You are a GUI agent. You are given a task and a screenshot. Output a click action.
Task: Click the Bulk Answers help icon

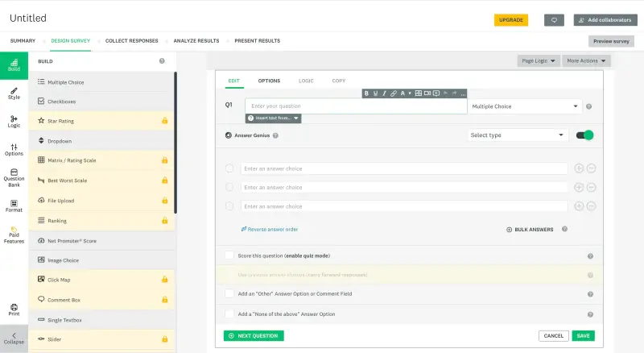(x=565, y=229)
